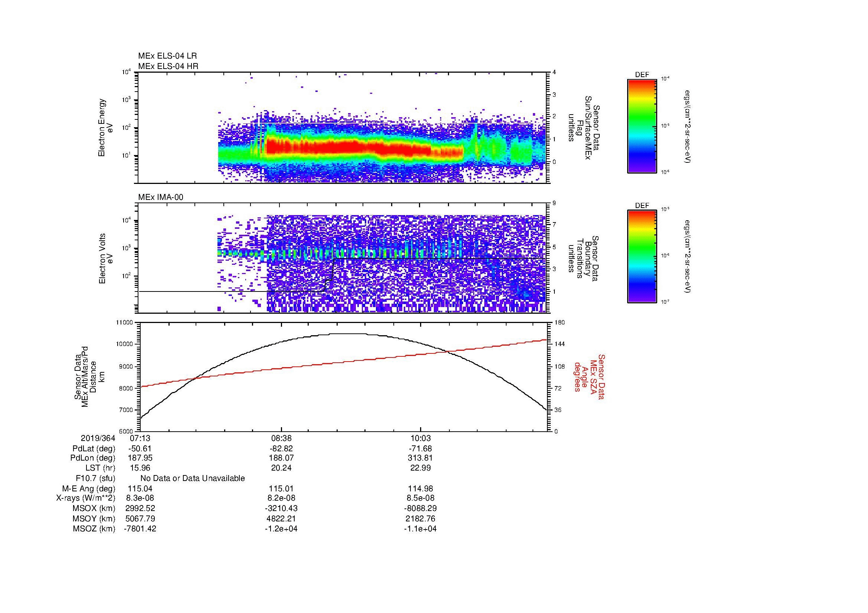Click the 'MSOY (km)' row label
The image size is (868, 613).
94,519
